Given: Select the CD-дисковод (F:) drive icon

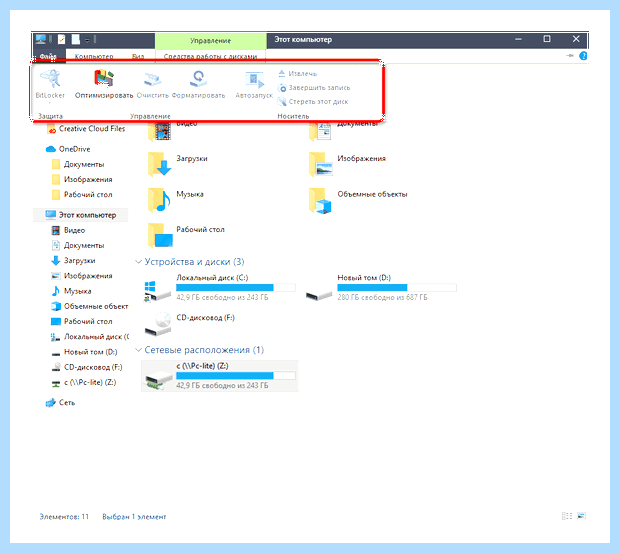Looking at the screenshot, I should coord(158,324).
